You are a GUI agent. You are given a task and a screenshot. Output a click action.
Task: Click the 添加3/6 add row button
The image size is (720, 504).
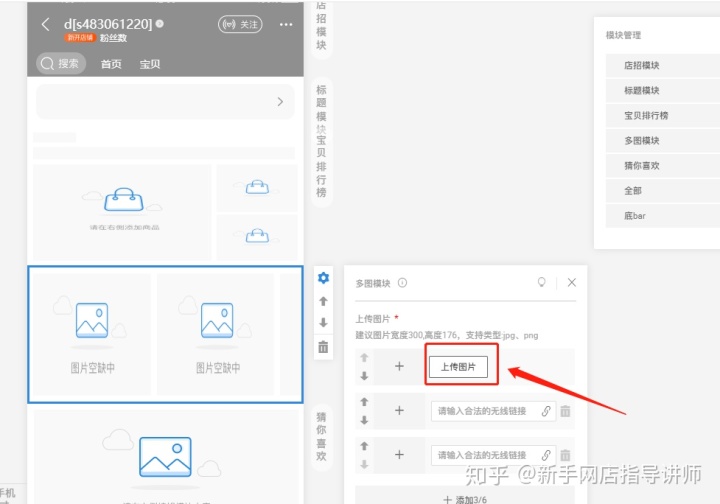pos(465,496)
